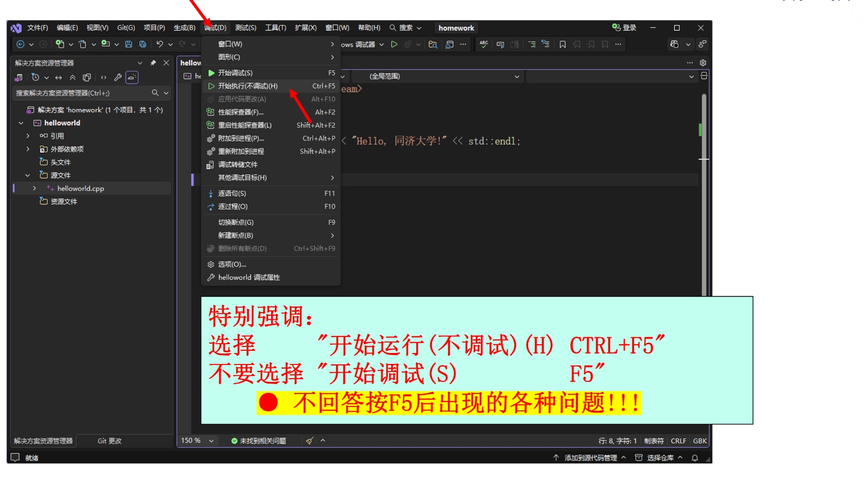868x477 pixels.
Task: Collapse the 源文件 folder node
Action: pyautogui.click(x=28, y=175)
